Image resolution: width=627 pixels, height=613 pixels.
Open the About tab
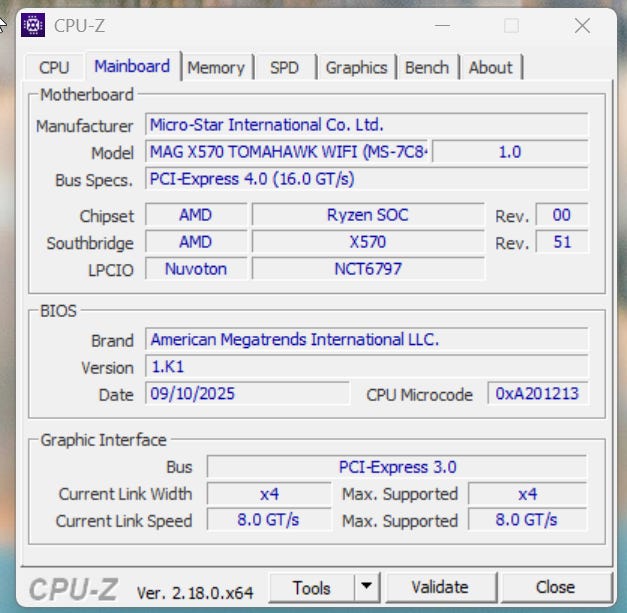pyautogui.click(x=491, y=68)
